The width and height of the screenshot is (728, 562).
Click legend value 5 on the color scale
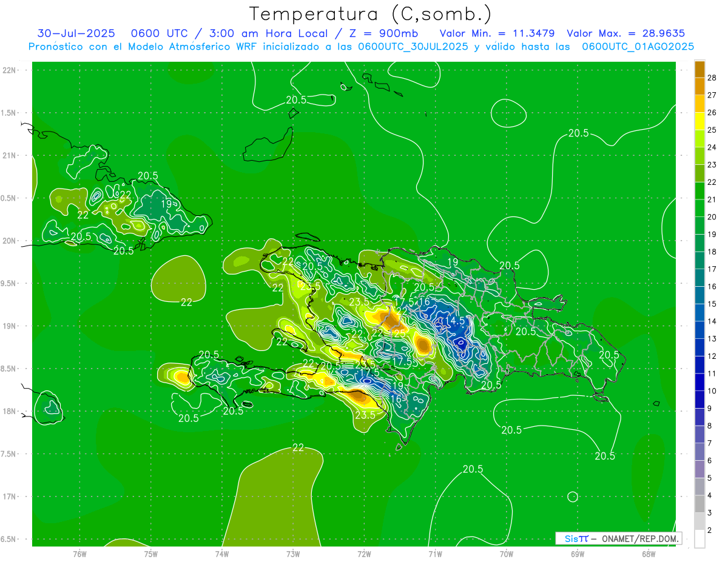710,478
